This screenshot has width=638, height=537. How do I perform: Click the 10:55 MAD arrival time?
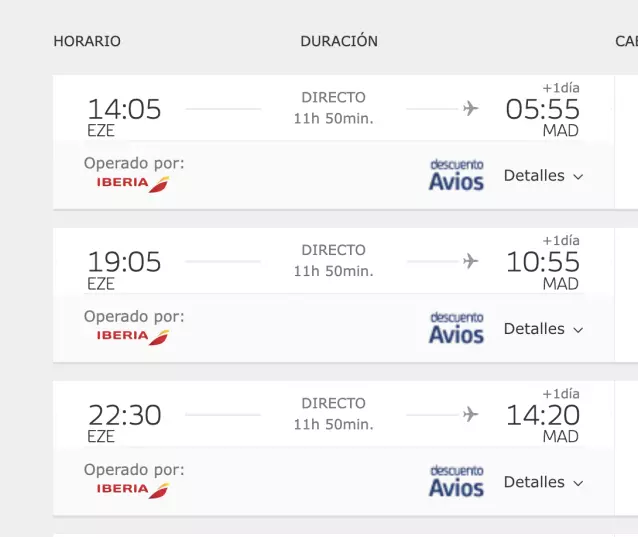[542, 262]
